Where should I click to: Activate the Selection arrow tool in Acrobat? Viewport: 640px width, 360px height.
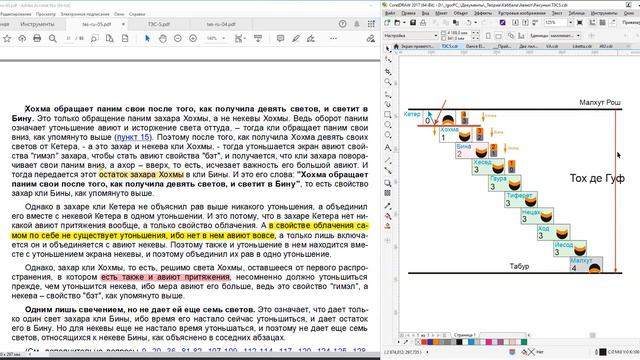tap(147, 38)
